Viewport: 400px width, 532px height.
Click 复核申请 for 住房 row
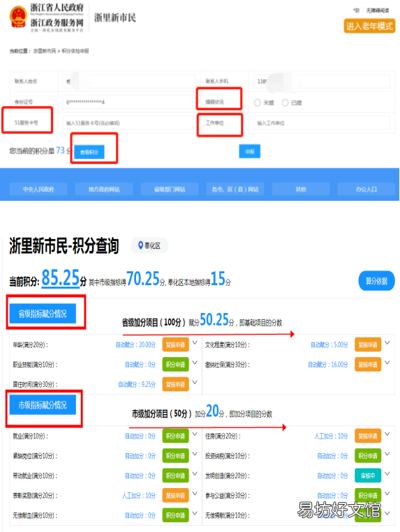coord(368,436)
